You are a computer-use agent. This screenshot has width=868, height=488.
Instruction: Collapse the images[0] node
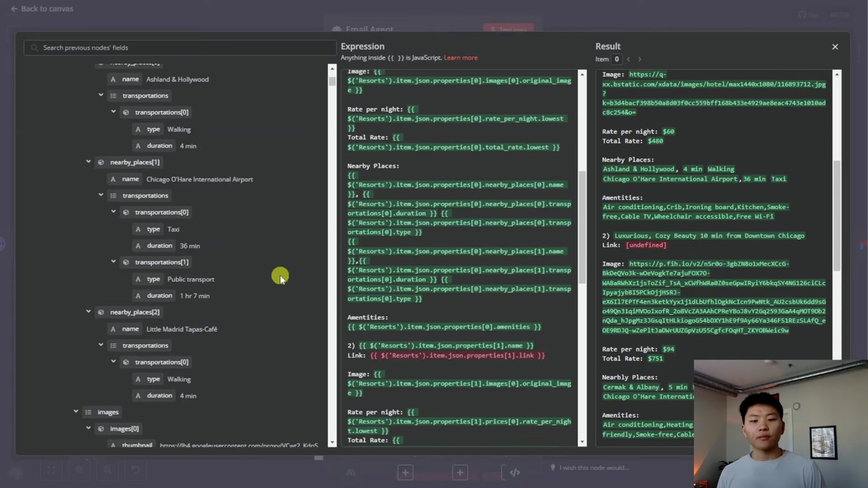88,429
